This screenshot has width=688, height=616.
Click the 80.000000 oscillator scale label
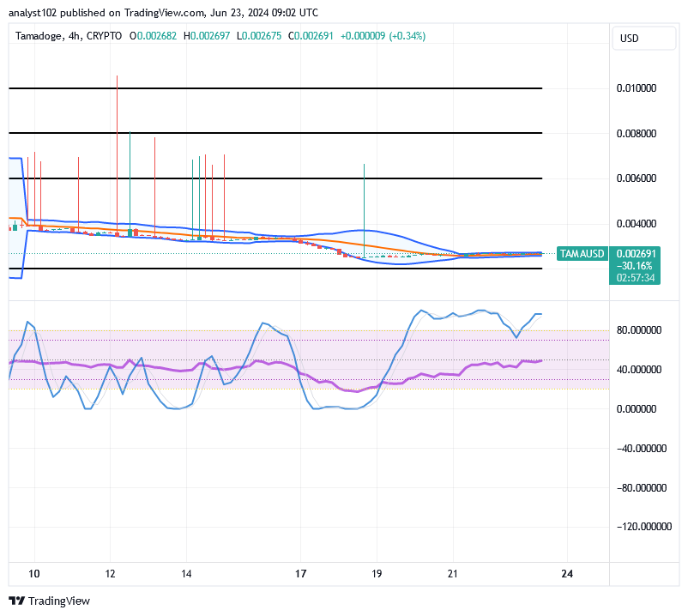[x=638, y=329]
